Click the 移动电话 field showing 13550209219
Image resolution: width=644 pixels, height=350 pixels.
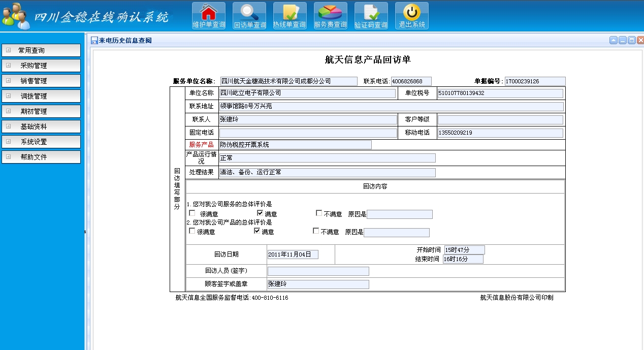pos(500,133)
